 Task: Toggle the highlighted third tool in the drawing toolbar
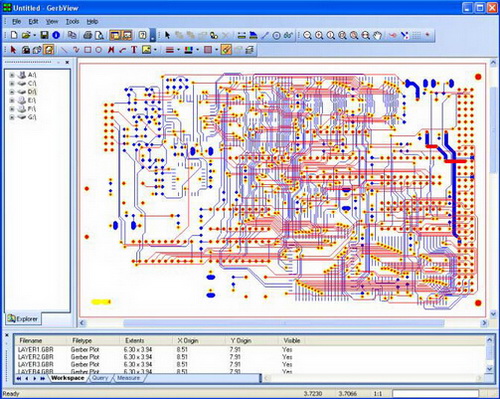pos(49,50)
